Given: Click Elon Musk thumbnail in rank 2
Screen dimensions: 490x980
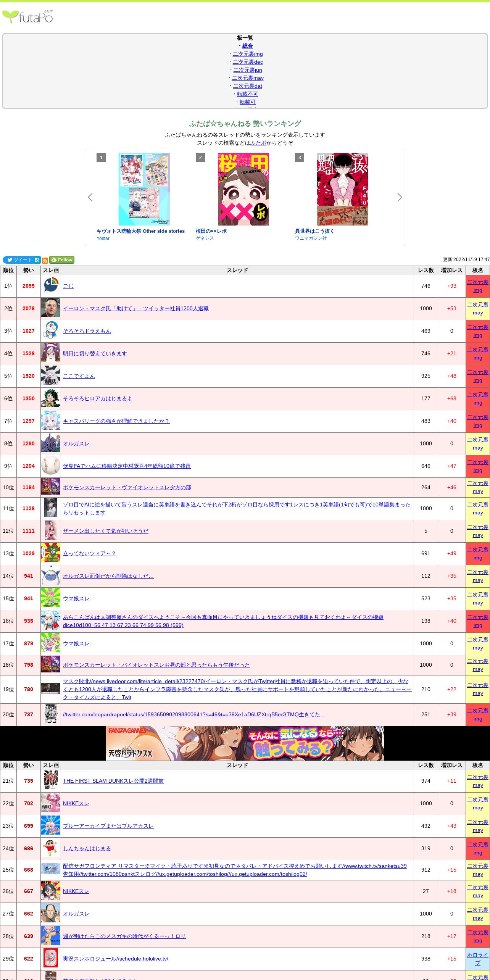Looking at the screenshot, I should pos(51,308).
